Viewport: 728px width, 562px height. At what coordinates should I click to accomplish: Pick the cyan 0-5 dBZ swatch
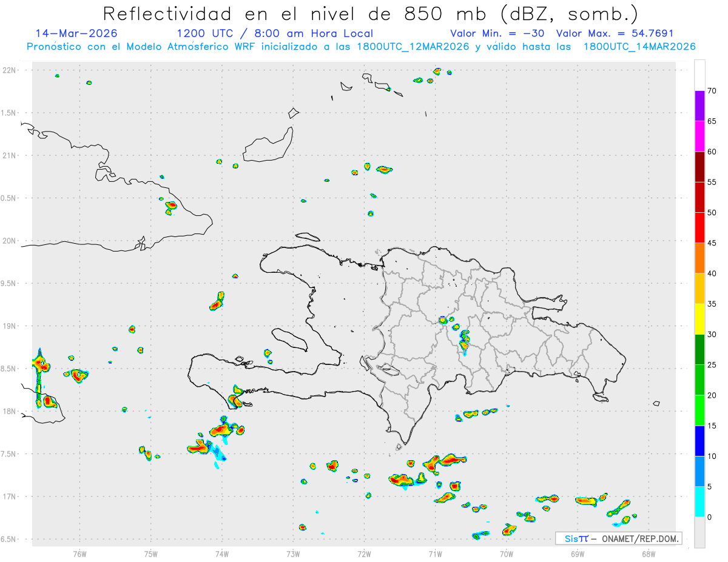pyautogui.click(x=699, y=502)
